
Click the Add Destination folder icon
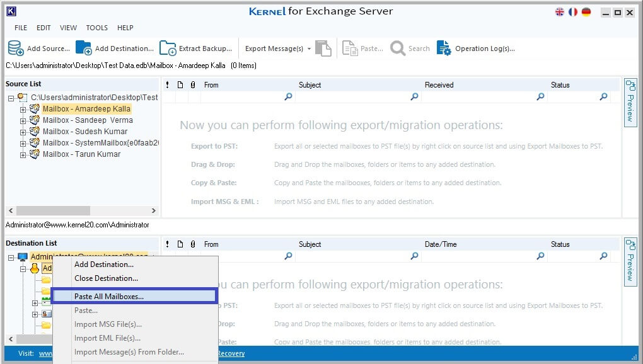pos(84,48)
